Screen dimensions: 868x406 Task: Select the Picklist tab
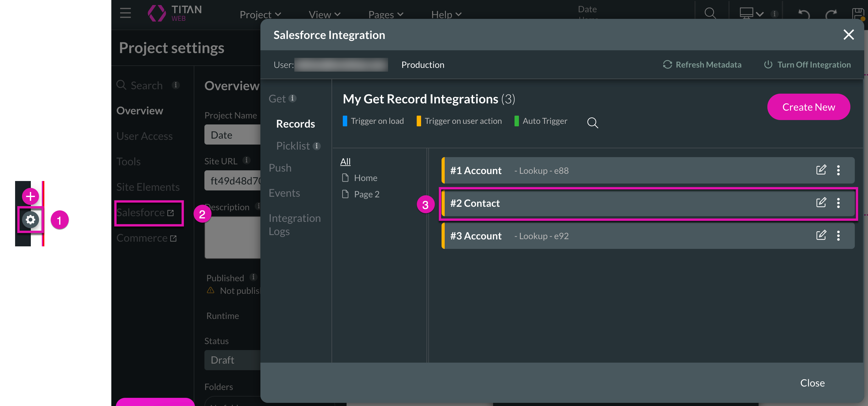293,146
